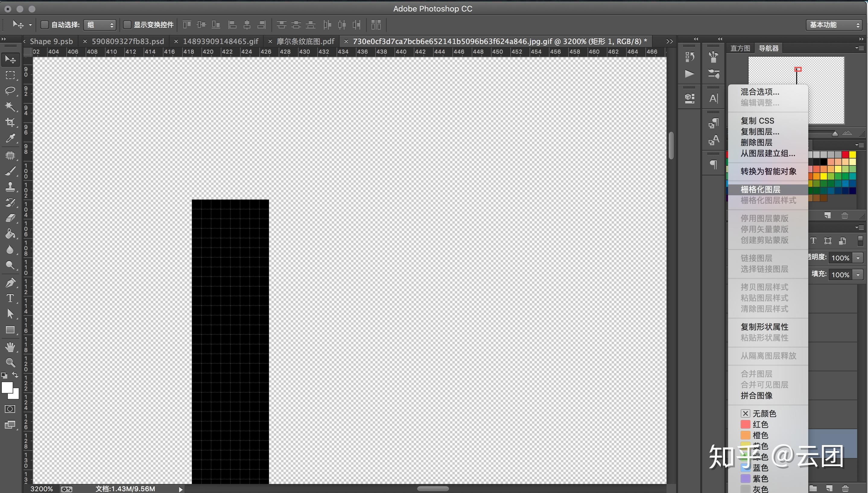
Task: Open the 填充 100% dropdown arrow
Action: click(858, 275)
